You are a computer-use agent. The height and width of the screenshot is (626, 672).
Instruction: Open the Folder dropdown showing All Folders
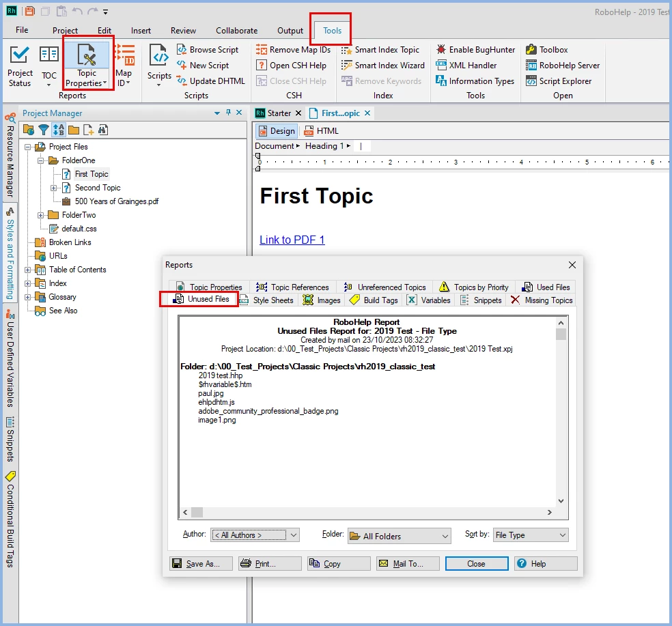(x=399, y=536)
